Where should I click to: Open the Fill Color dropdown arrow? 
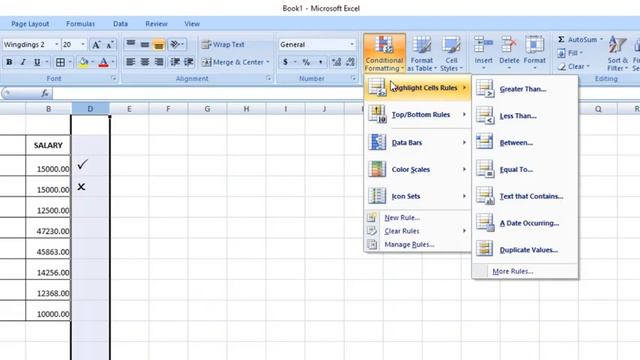tap(93, 62)
